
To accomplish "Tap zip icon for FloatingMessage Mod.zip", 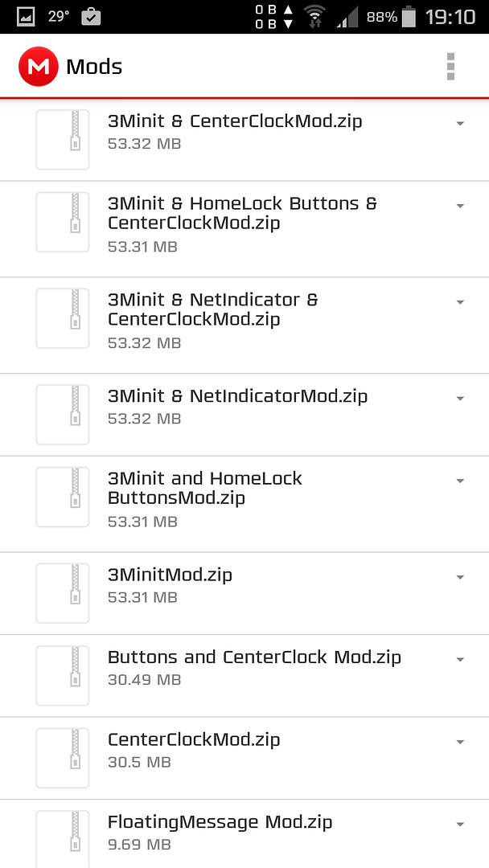I will point(63,838).
